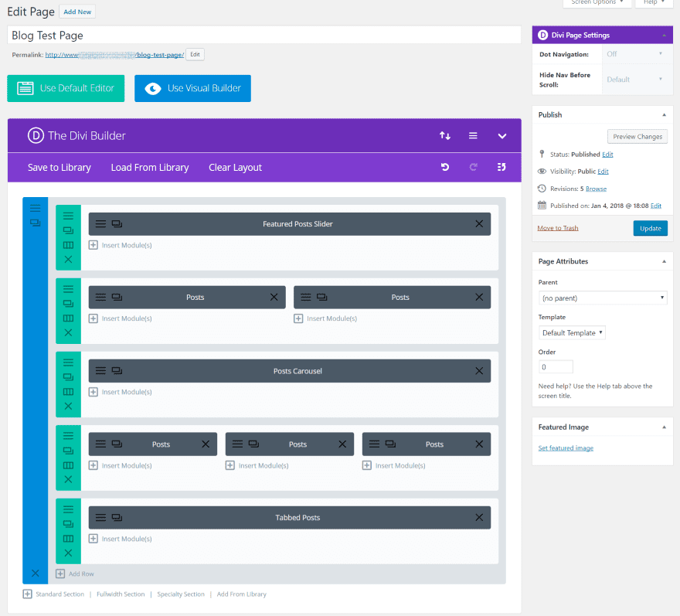The image size is (680, 616).
Task: Open portability import/export arrows in Divi Builder header
Action: (x=445, y=136)
